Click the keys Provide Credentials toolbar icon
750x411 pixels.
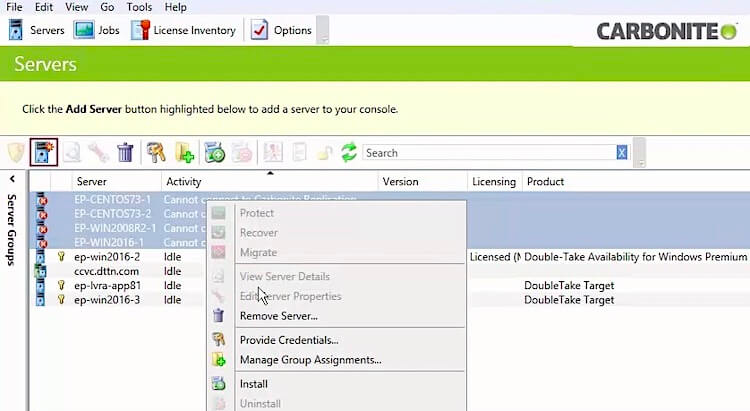156,153
